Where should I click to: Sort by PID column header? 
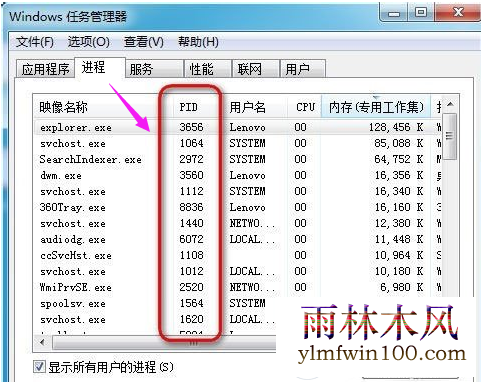(198, 107)
